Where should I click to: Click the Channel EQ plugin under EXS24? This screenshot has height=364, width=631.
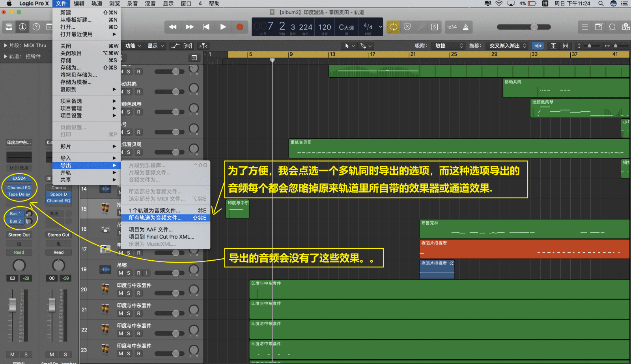click(19, 188)
